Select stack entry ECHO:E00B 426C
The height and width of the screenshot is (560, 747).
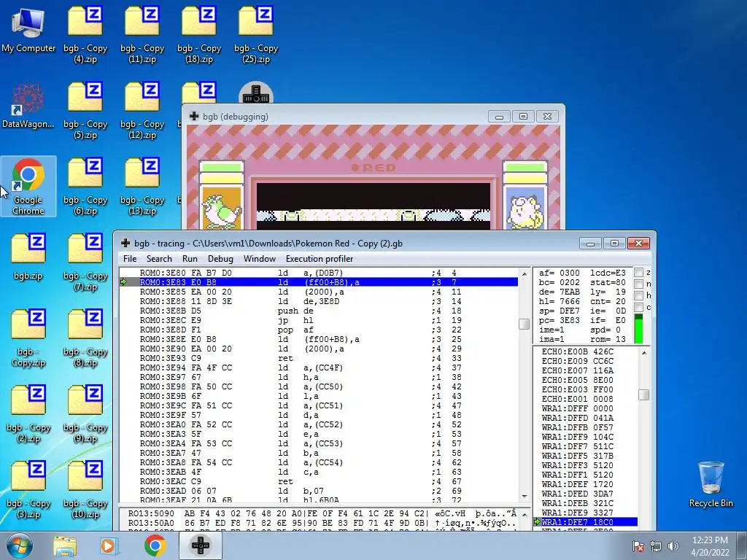(x=586, y=351)
